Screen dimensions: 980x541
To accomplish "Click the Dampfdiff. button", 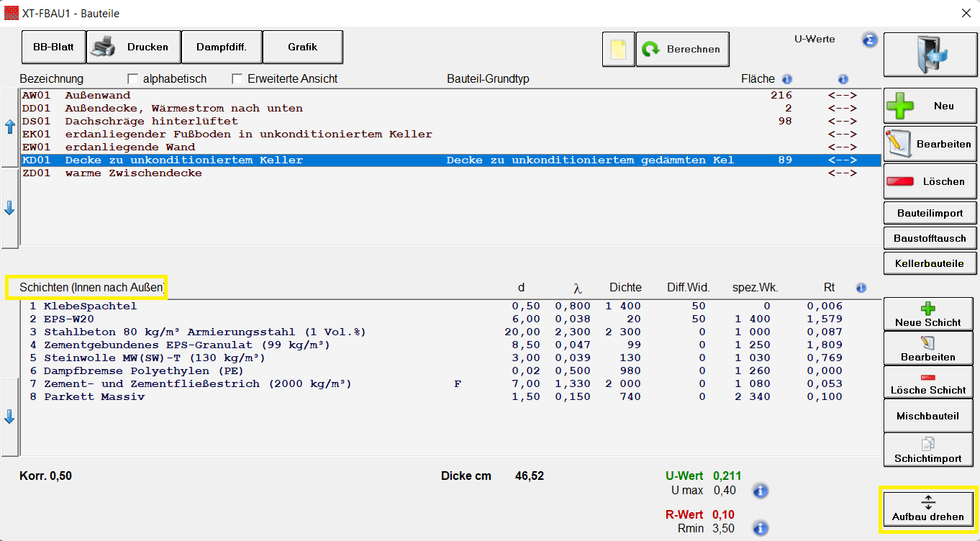I will [x=221, y=47].
